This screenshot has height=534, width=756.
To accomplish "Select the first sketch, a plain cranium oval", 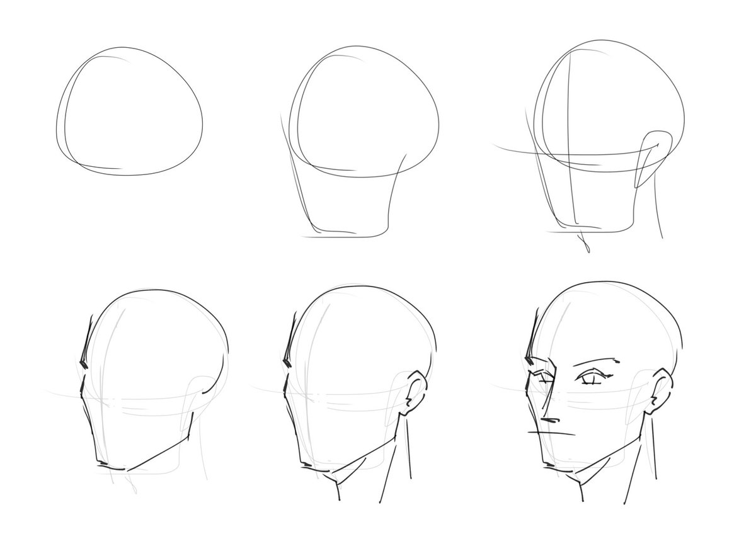I will pos(130,111).
